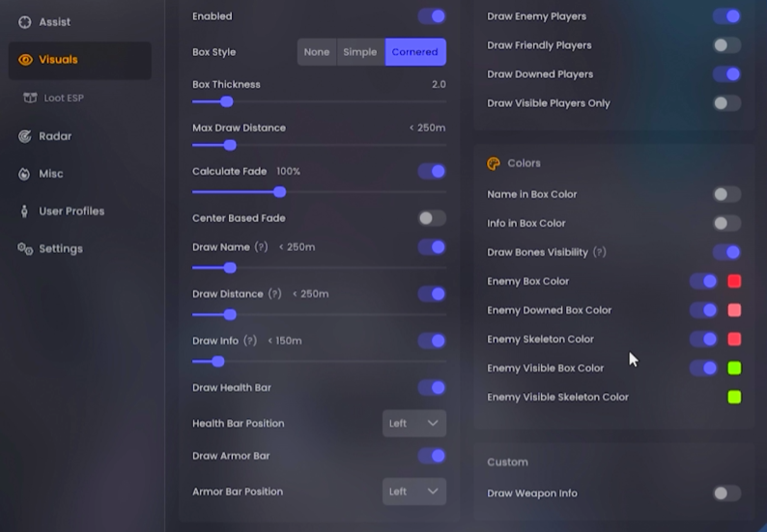
Task: Click the Draw Info < 150m value
Action: (x=284, y=341)
